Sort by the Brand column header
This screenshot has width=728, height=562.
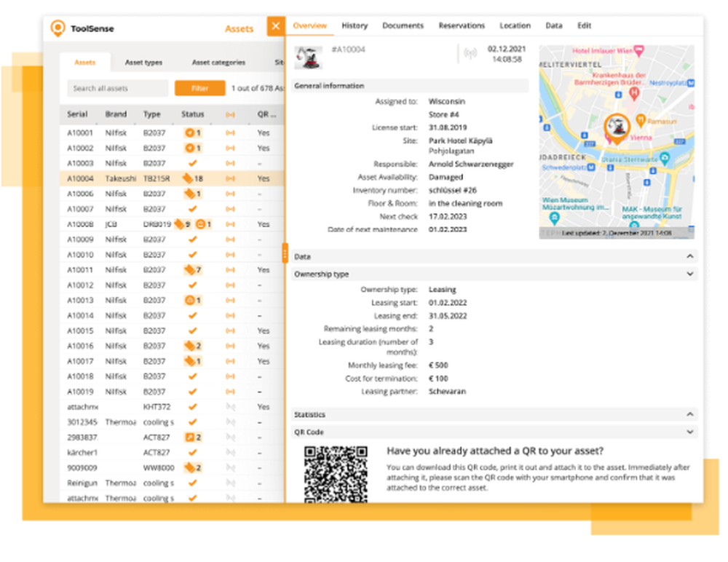[116, 114]
